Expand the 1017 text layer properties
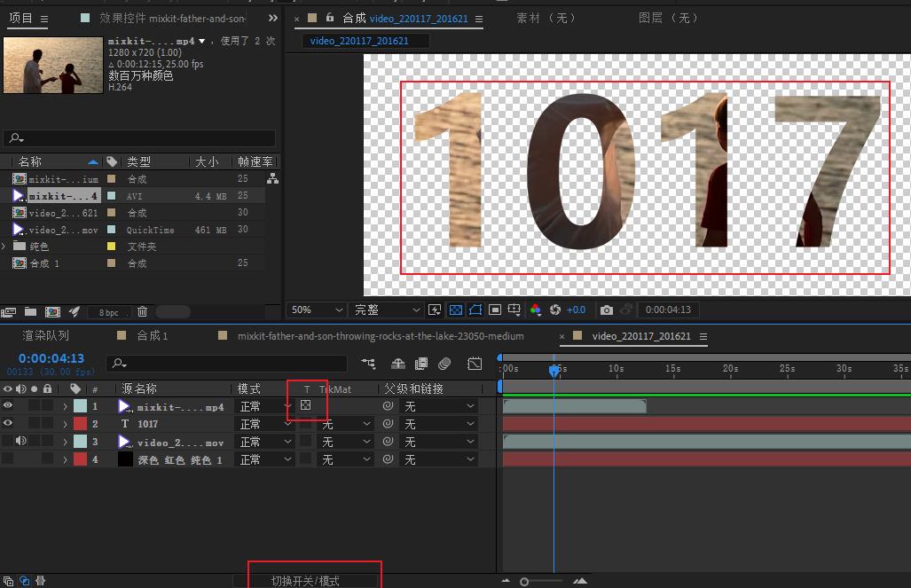 coord(65,424)
